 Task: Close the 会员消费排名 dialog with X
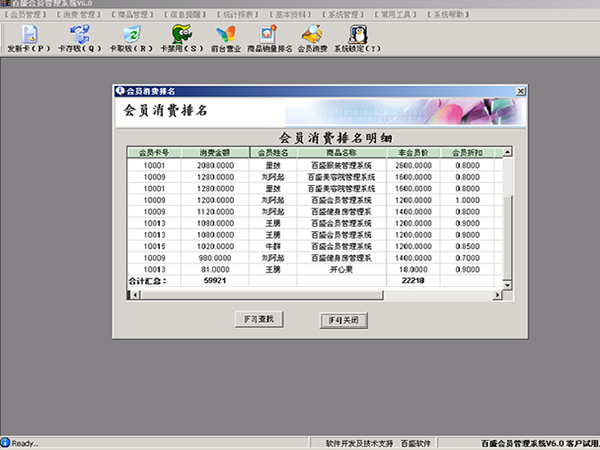[520, 91]
